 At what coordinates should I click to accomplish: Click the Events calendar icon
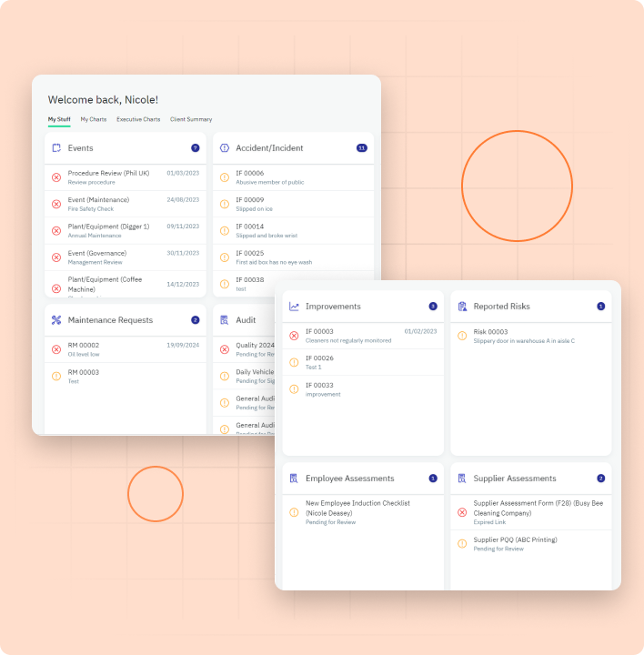click(x=56, y=148)
